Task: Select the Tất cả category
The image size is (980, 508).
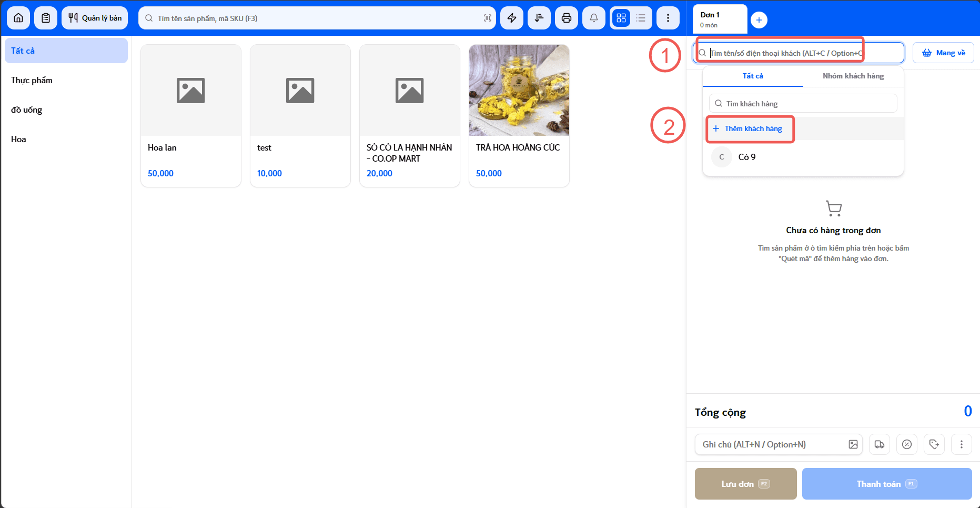Action: (66, 51)
